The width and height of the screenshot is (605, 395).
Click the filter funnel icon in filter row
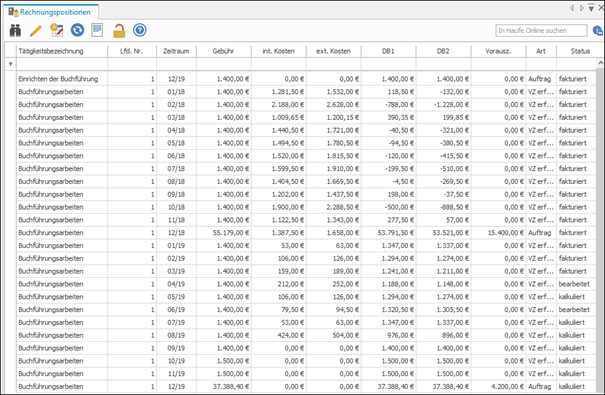(10, 64)
